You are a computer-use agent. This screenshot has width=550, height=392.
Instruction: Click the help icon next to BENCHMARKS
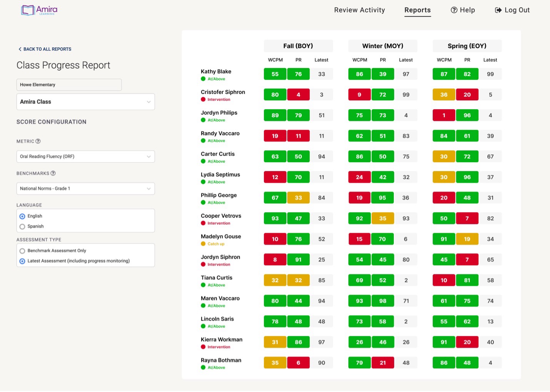tap(53, 173)
